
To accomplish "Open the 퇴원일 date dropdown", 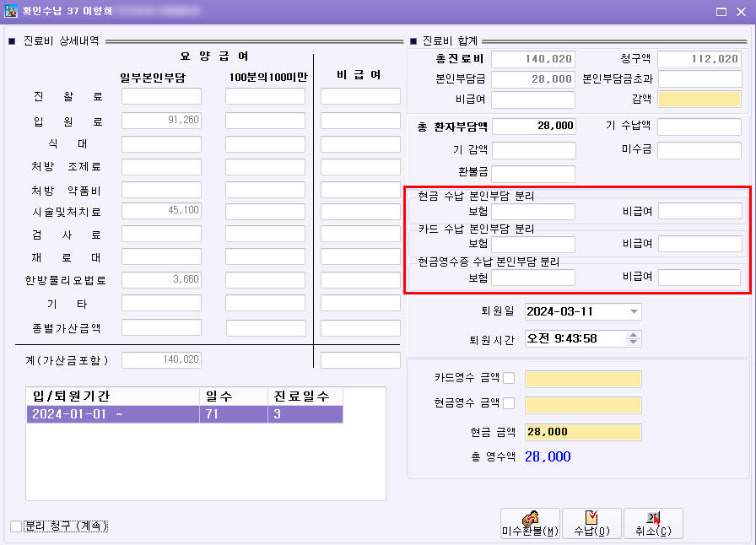I will [x=634, y=311].
